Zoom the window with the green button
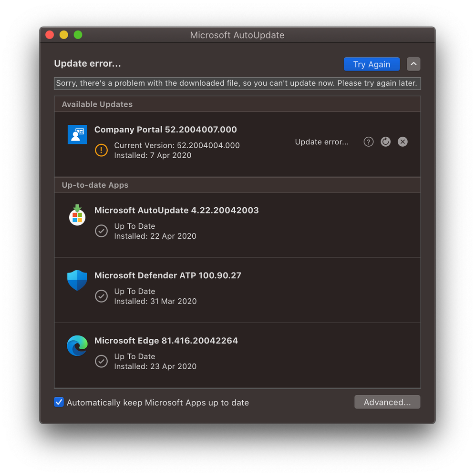Viewport: 475px width, 476px height. pyautogui.click(x=78, y=35)
